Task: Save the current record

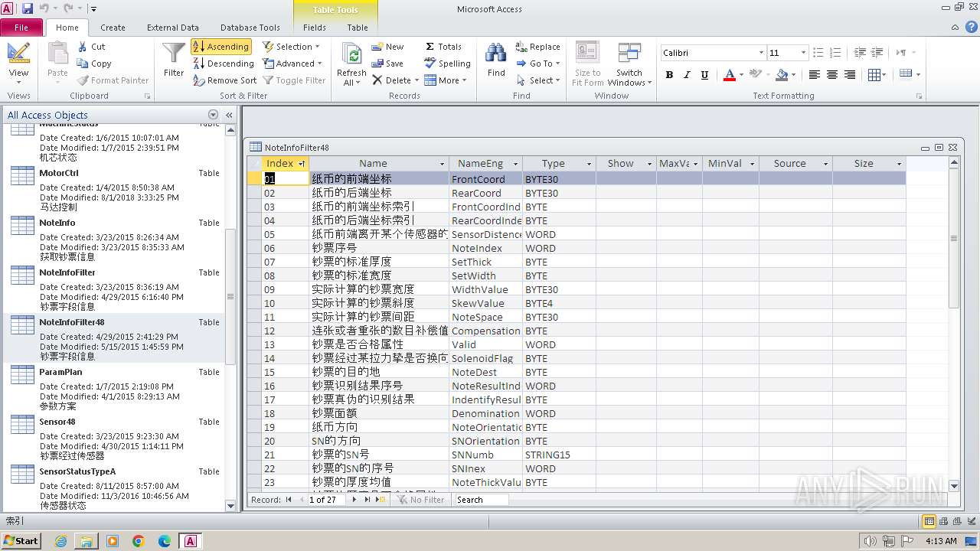Action: point(387,64)
